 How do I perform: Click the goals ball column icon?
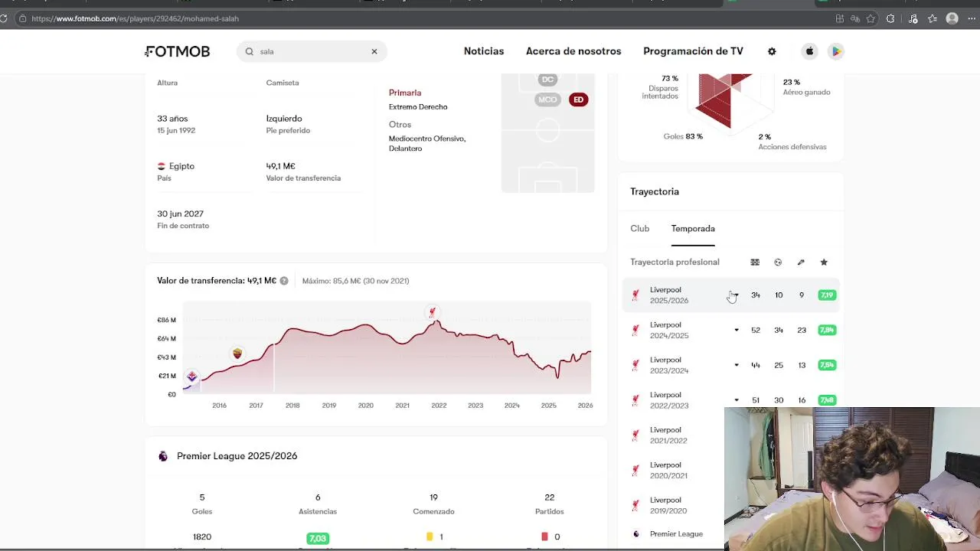[778, 262]
